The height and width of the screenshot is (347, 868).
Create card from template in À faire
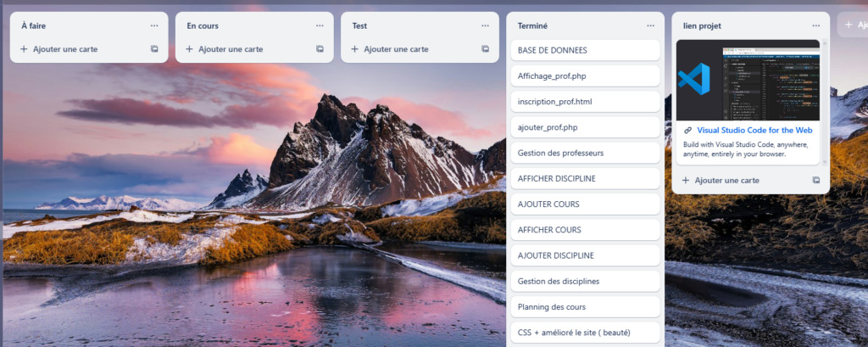154,49
